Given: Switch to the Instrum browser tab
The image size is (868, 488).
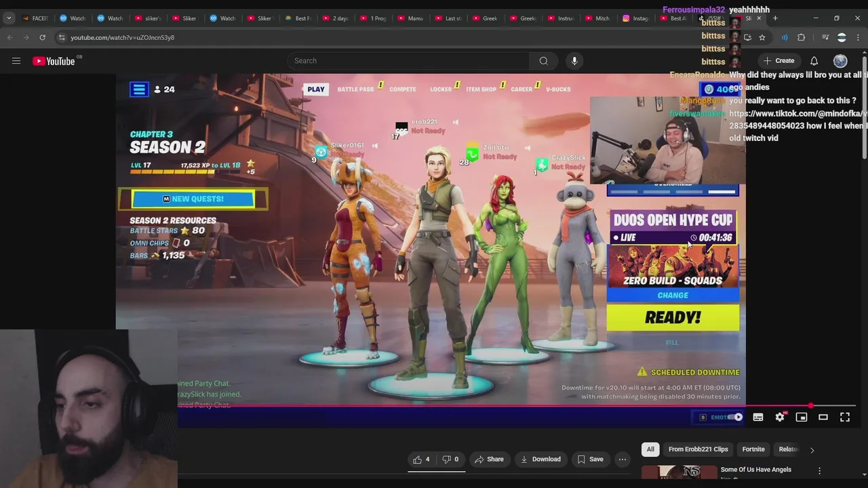Looking at the screenshot, I should click(x=560, y=18).
